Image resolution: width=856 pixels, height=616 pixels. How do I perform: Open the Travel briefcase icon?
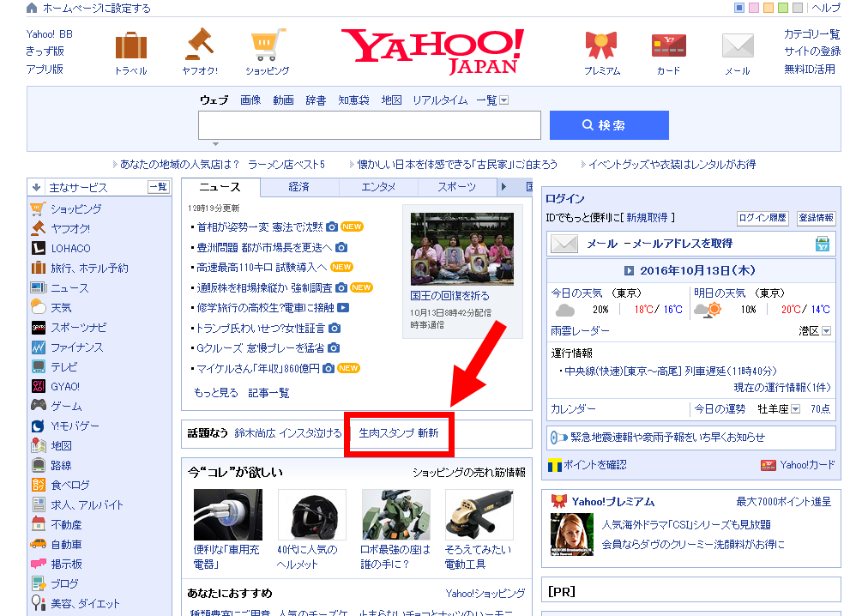(x=131, y=45)
